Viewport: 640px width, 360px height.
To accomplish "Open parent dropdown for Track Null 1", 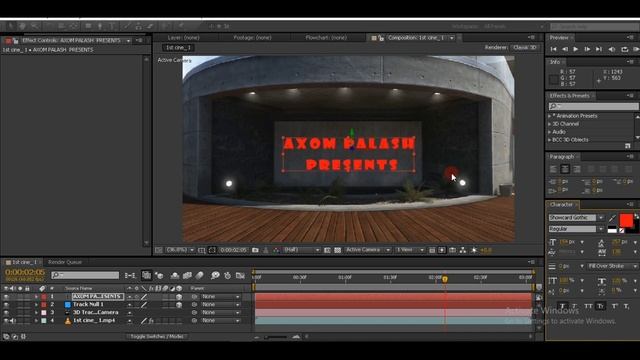I will pyautogui.click(x=220, y=304).
